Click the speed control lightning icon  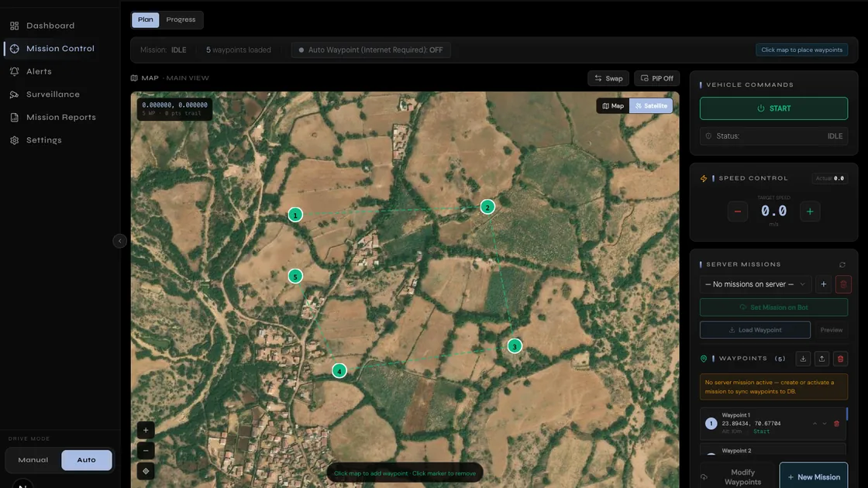coord(704,179)
